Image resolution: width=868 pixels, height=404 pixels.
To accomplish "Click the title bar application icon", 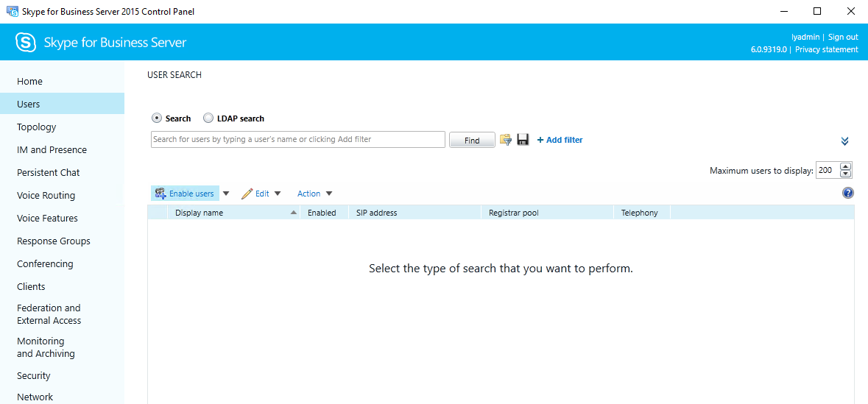I will (12, 11).
